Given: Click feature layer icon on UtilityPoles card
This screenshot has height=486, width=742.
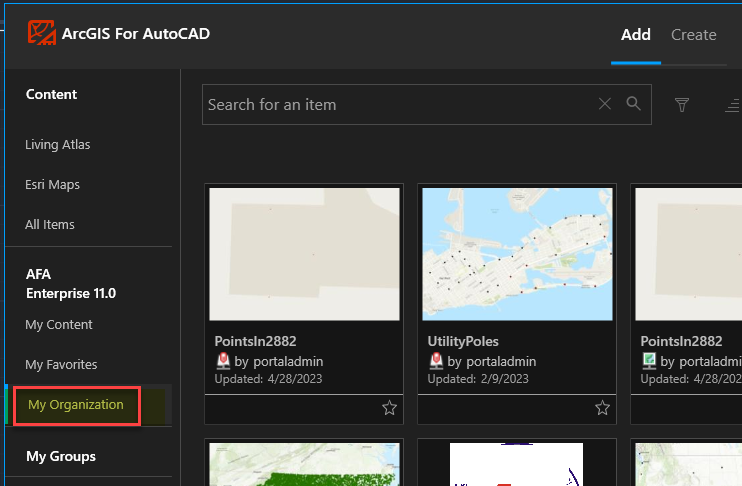Looking at the screenshot, I should pos(436,361).
